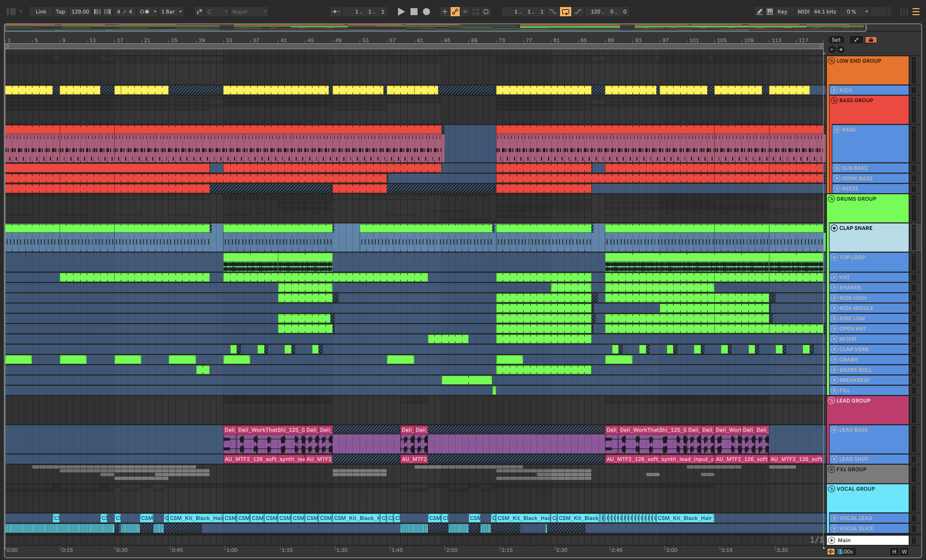This screenshot has width=926, height=560.
Task: Click 44.1 kHz sample rate indicator
Action: tap(825, 12)
